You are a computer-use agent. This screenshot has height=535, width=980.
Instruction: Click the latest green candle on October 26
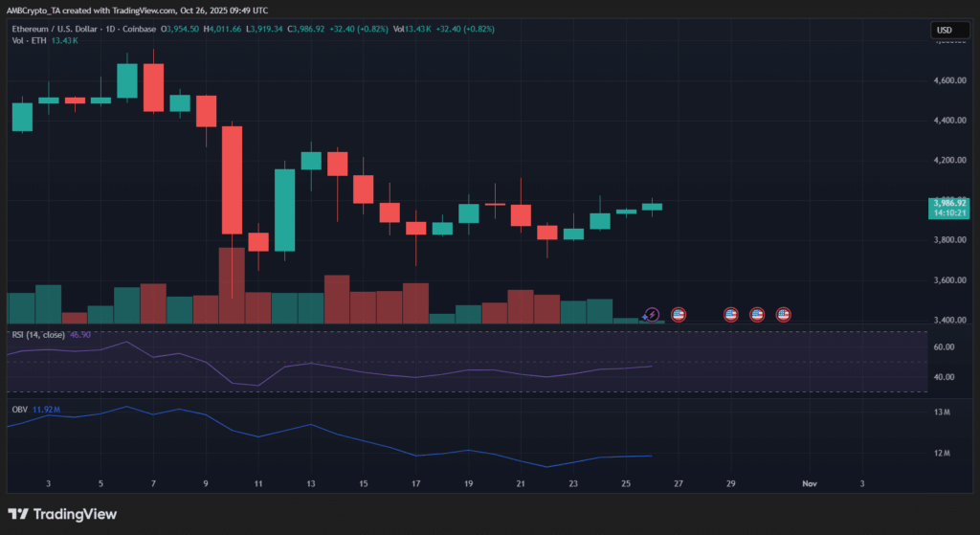652,207
